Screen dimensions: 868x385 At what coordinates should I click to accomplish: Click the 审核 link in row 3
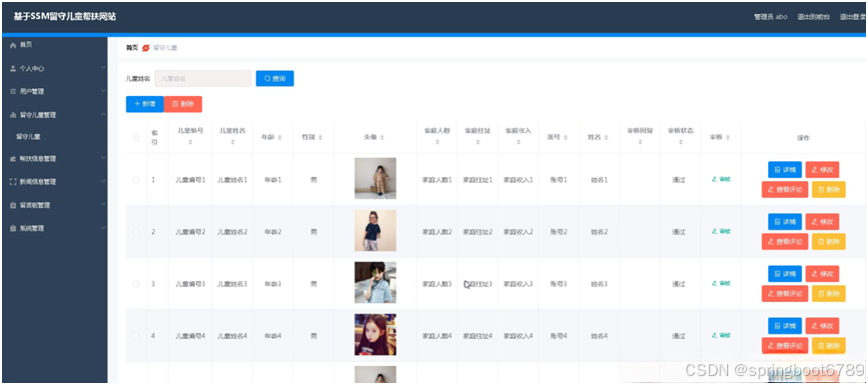[721, 283]
